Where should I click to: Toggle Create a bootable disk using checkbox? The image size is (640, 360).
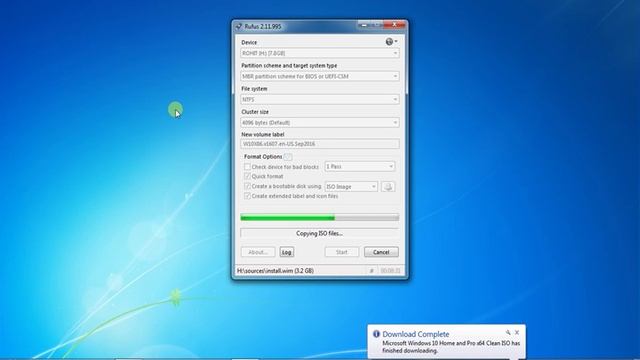247,186
